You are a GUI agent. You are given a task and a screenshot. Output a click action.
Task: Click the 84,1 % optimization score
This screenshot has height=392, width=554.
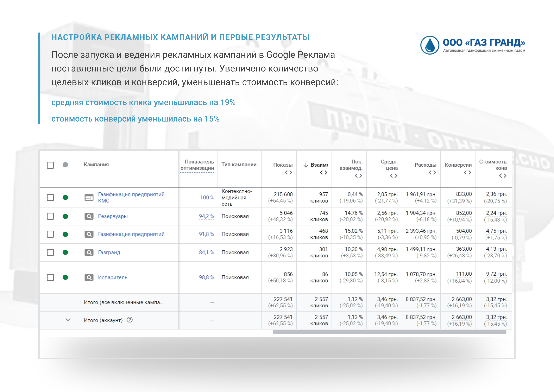pyautogui.click(x=206, y=252)
